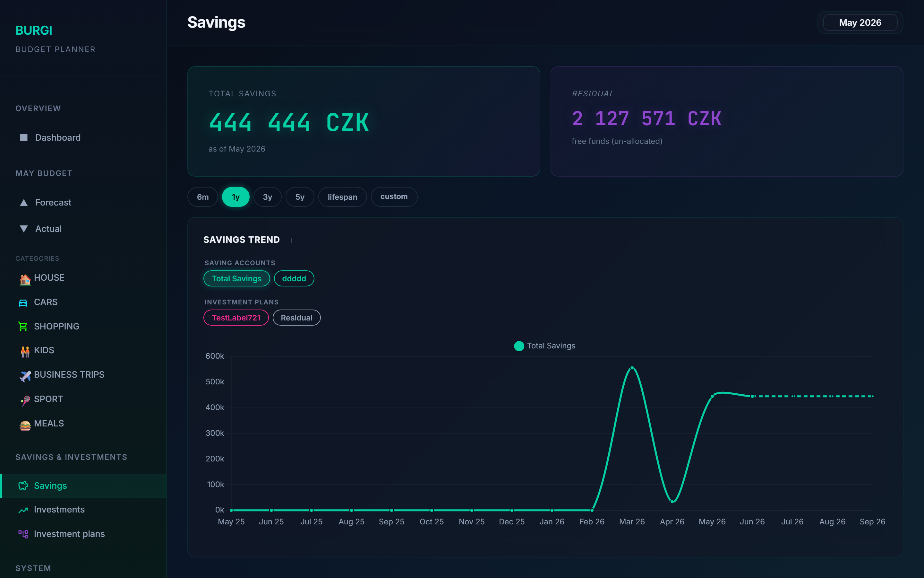Click the Investments trend arrow icon

(23, 510)
